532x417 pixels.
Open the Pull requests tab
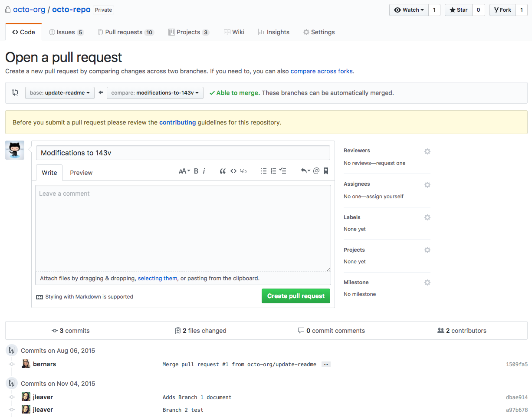pyautogui.click(x=126, y=32)
